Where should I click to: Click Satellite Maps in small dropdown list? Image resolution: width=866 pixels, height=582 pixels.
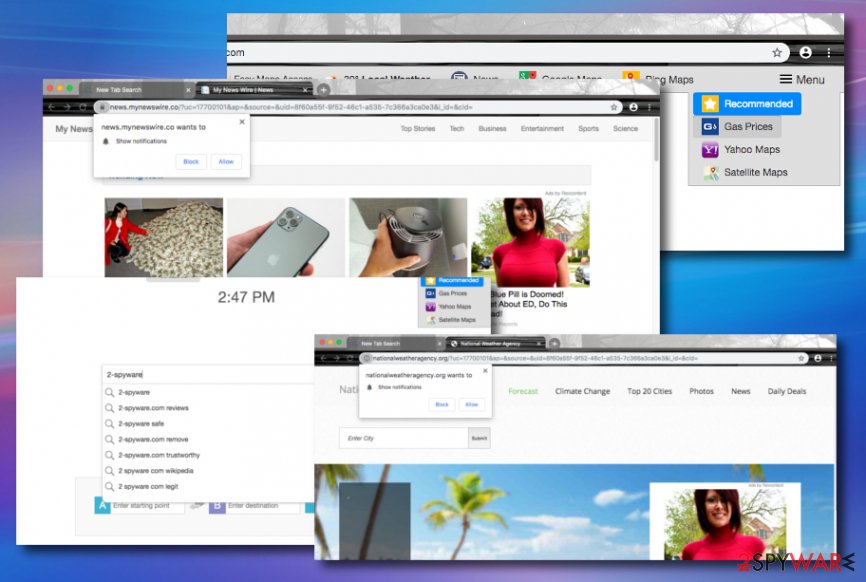pyautogui.click(x=457, y=320)
